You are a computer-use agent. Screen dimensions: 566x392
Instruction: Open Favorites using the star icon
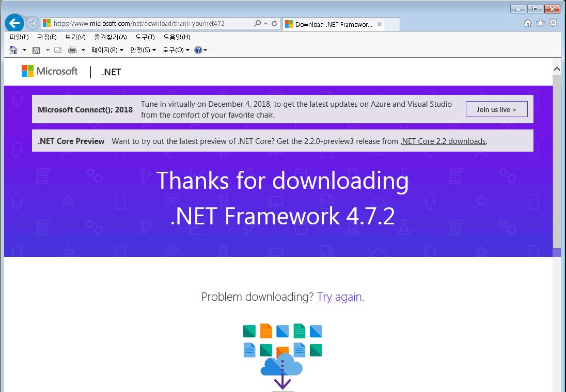[540, 23]
